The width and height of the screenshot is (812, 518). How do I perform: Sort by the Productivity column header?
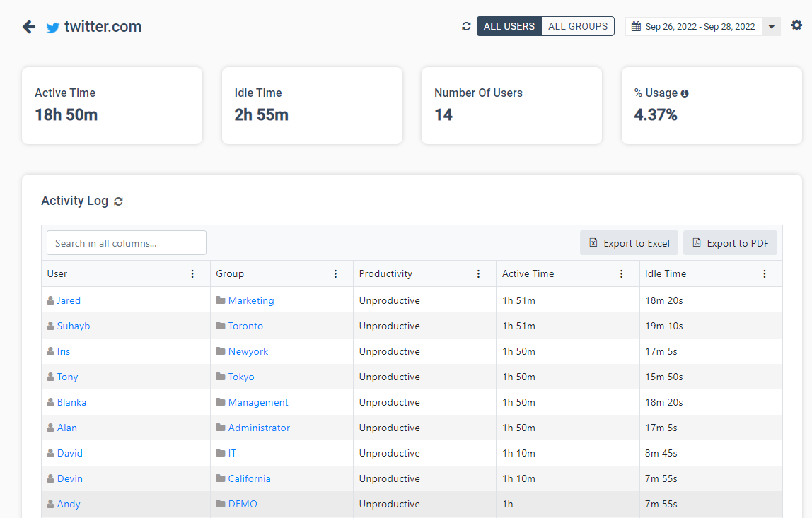click(x=385, y=273)
